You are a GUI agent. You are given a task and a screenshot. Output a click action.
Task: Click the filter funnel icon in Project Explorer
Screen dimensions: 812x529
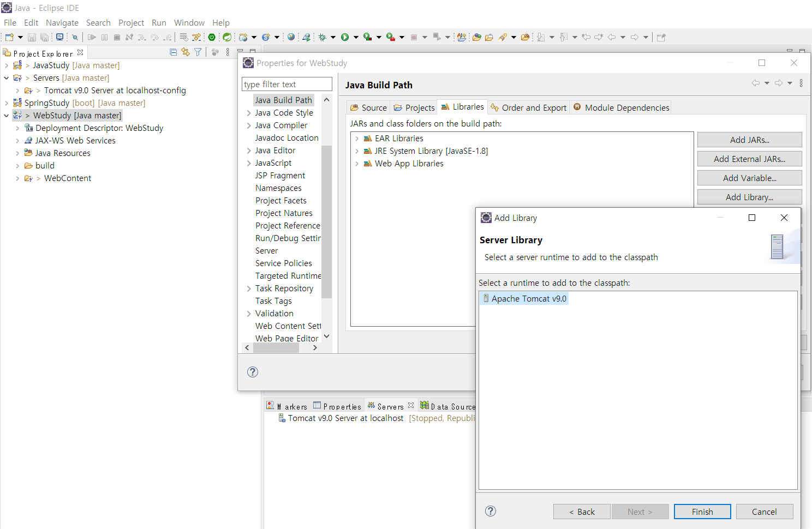tap(198, 52)
